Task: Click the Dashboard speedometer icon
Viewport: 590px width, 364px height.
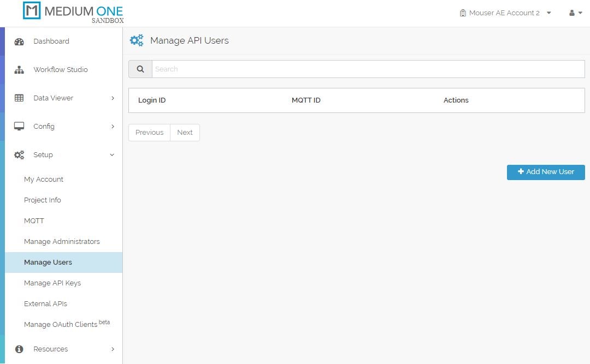Action: (20, 41)
